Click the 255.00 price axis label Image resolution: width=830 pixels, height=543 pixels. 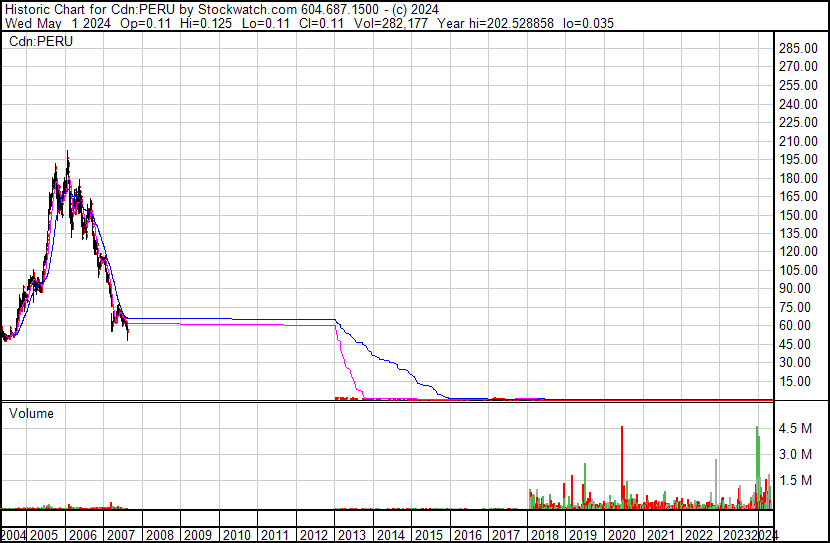(x=798, y=85)
